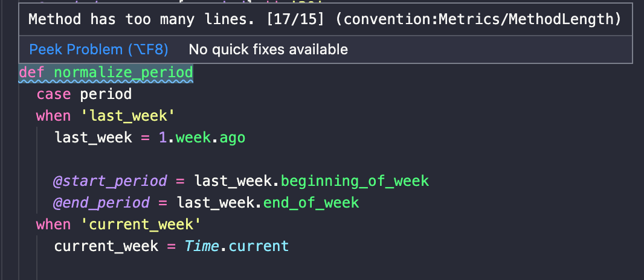Click last_week variable before end_of_week

(215, 202)
